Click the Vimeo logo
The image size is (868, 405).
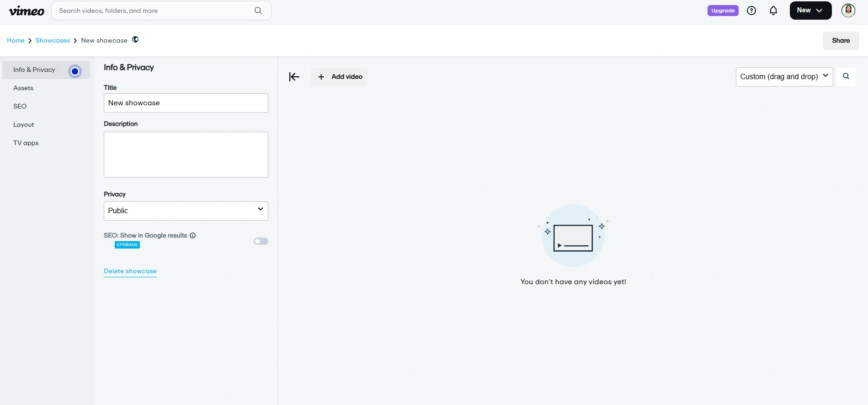(27, 11)
